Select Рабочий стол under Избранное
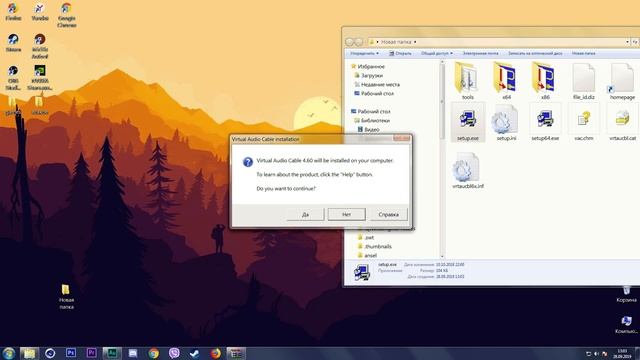Screen dimensions: 640x360 pyautogui.click(x=373, y=93)
